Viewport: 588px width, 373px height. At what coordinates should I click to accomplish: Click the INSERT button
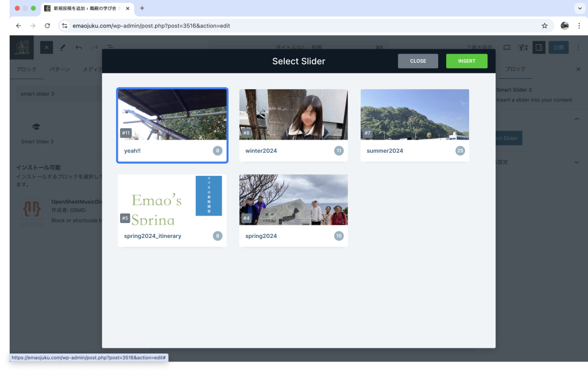(466, 61)
